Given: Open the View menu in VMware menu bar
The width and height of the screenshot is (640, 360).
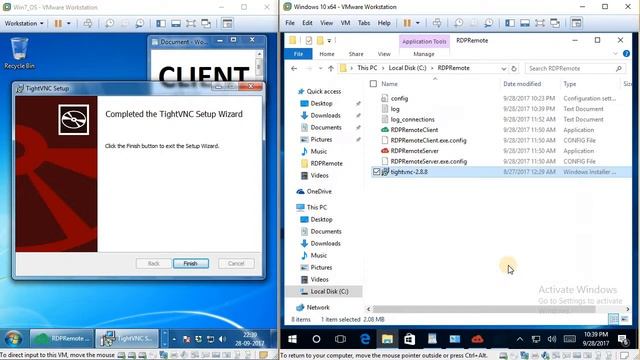Looking at the screenshot, I should click(326, 23).
